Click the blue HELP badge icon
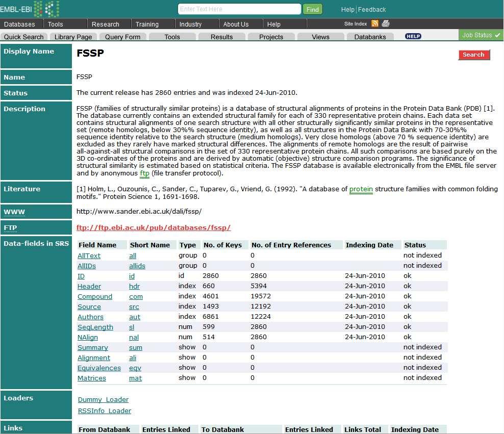This screenshot has height=434, width=504. tap(413, 36)
